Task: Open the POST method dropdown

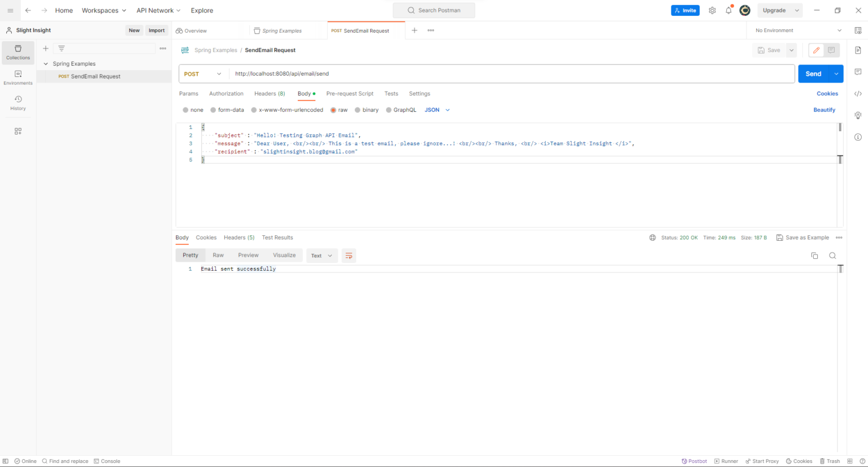Action: [202, 73]
